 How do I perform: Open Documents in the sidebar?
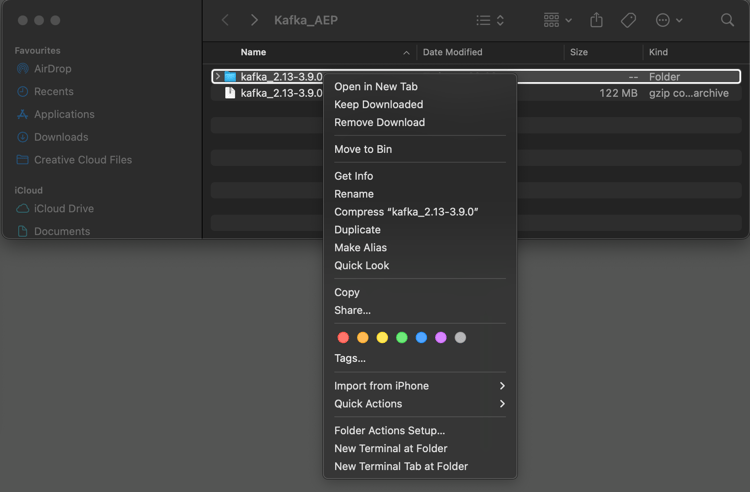coord(53,231)
